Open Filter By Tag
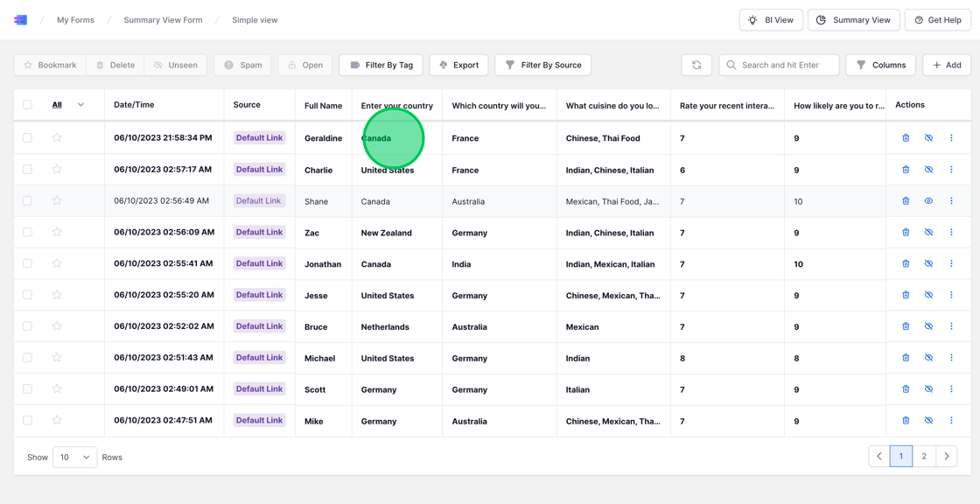The width and height of the screenshot is (980, 504). 381,65
